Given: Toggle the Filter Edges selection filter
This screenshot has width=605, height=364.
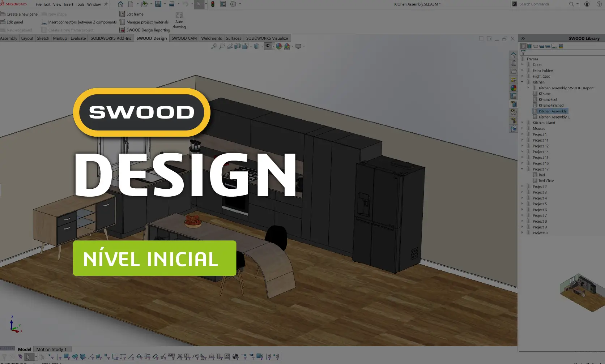Looking at the screenshot, I should pos(59,357).
